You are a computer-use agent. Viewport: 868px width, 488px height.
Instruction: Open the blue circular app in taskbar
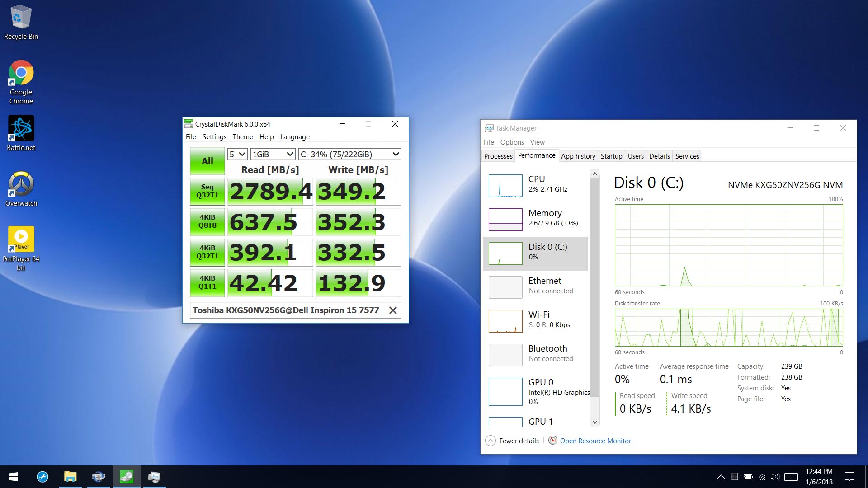[42, 477]
